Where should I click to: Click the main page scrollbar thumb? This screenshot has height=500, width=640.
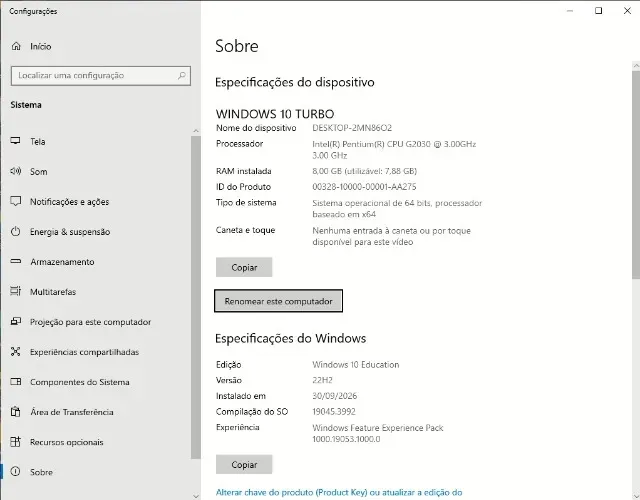(636, 175)
